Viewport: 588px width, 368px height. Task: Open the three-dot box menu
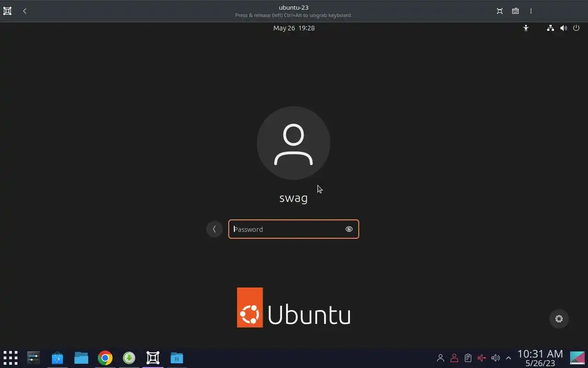[x=531, y=11]
